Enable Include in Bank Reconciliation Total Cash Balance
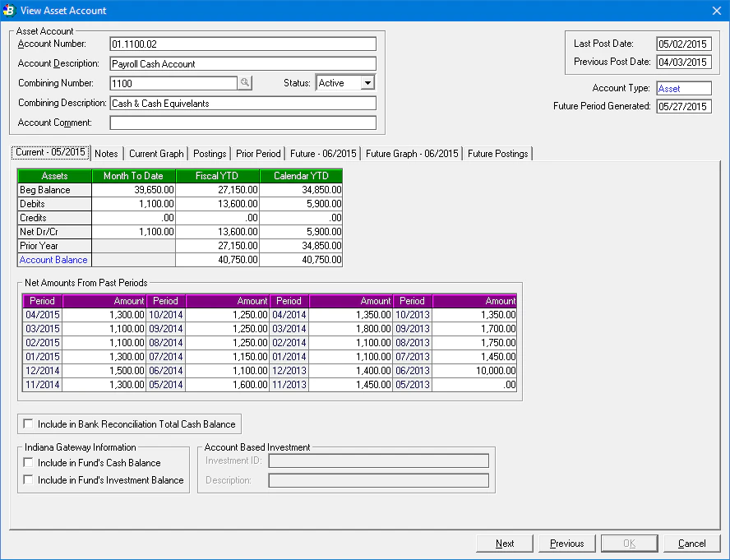The image size is (730, 560). pos(30,423)
